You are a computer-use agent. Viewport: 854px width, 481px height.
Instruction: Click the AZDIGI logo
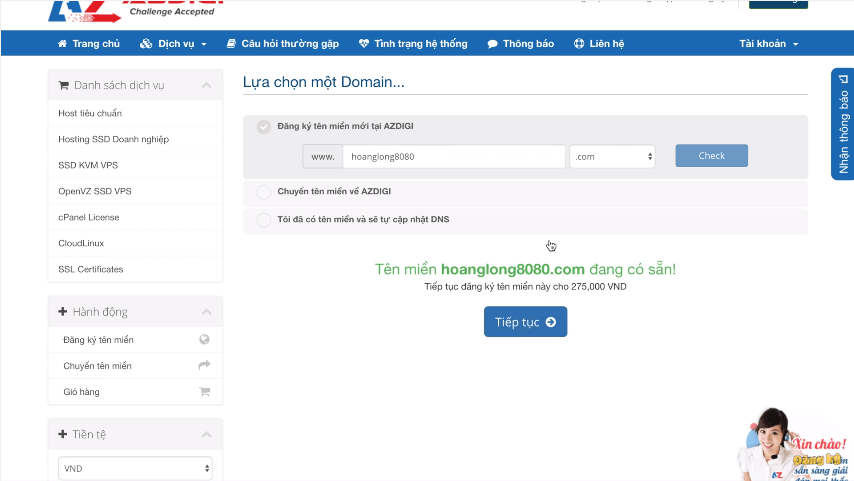point(135,11)
